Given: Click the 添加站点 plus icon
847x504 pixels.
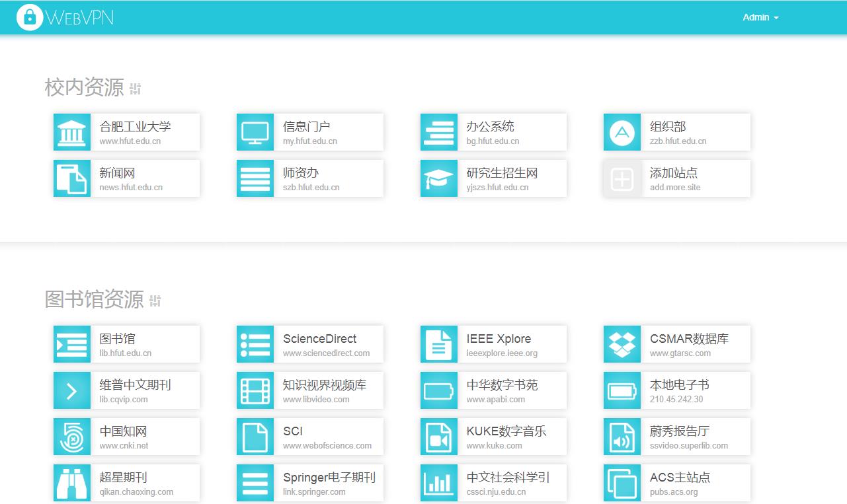Looking at the screenshot, I should (622, 178).
